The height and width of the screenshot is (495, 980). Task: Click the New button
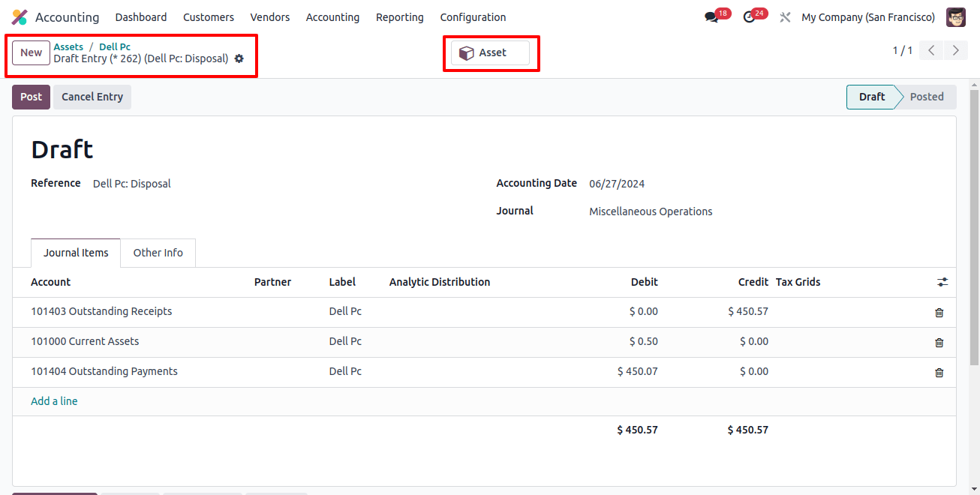coord(32,52)
